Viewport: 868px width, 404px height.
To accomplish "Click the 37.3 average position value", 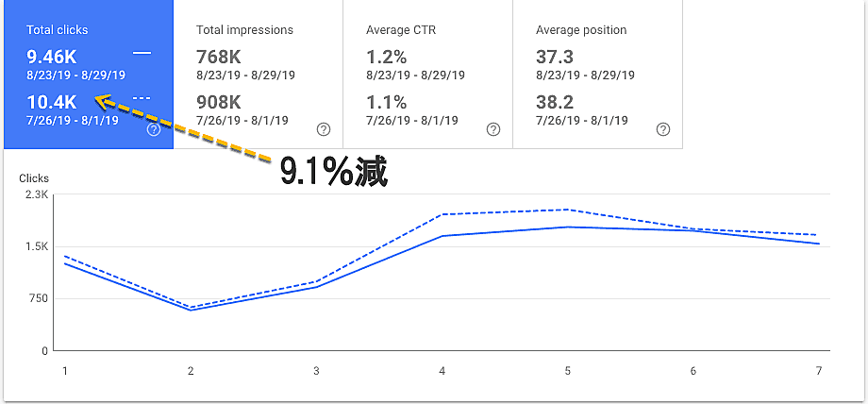I will (x=555, y=57).
